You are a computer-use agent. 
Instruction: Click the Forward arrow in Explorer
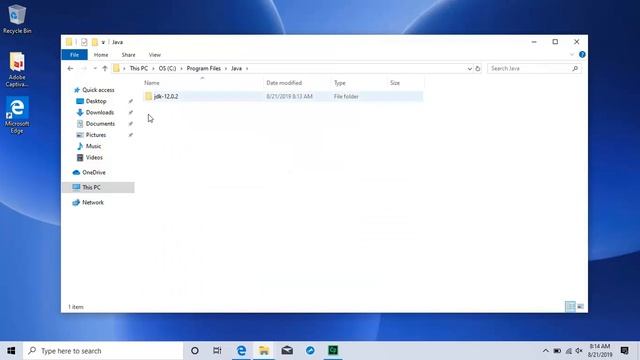[x=84, y=69]
